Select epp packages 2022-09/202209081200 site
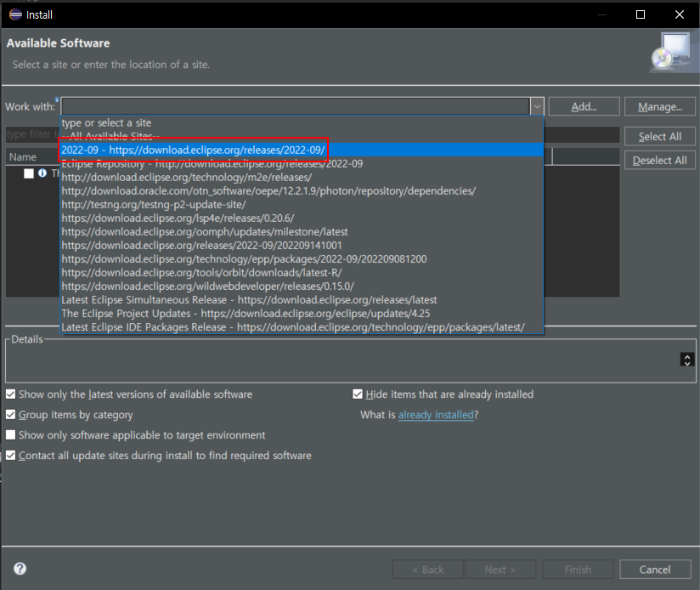This screenshot has height=590, width=700. [302, 259]
